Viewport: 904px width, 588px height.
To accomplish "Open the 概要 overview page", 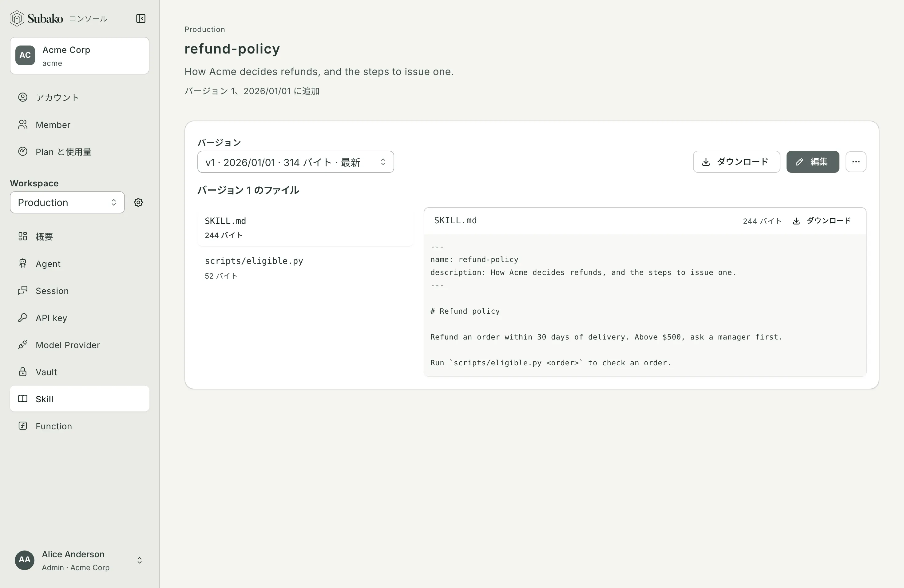I will [x=79, y=236].
